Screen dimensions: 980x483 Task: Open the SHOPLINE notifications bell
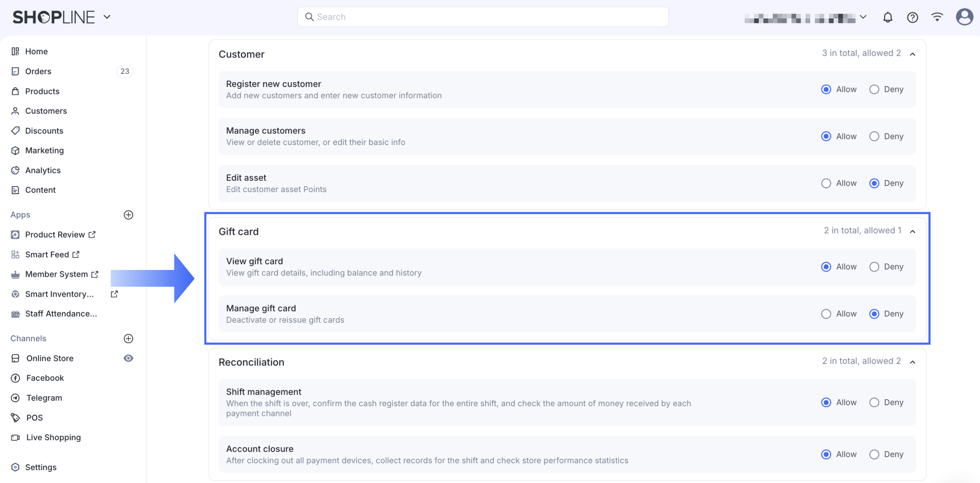tap(888, 17)
